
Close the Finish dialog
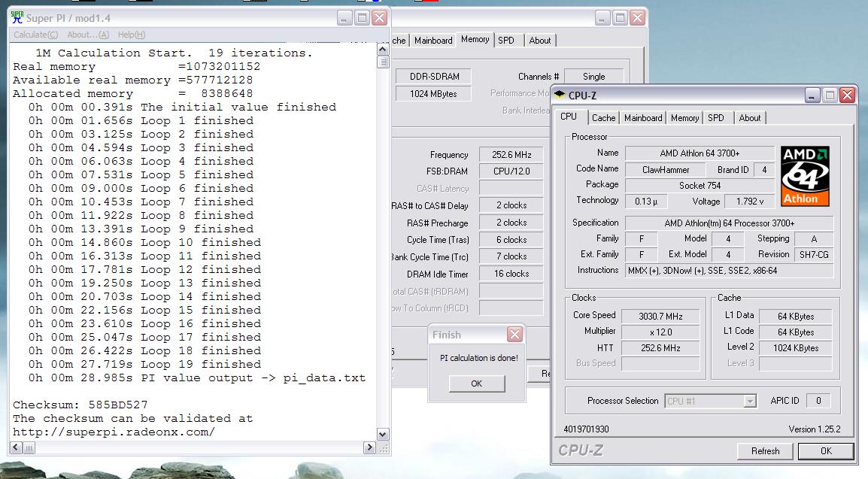coord(514,334)
